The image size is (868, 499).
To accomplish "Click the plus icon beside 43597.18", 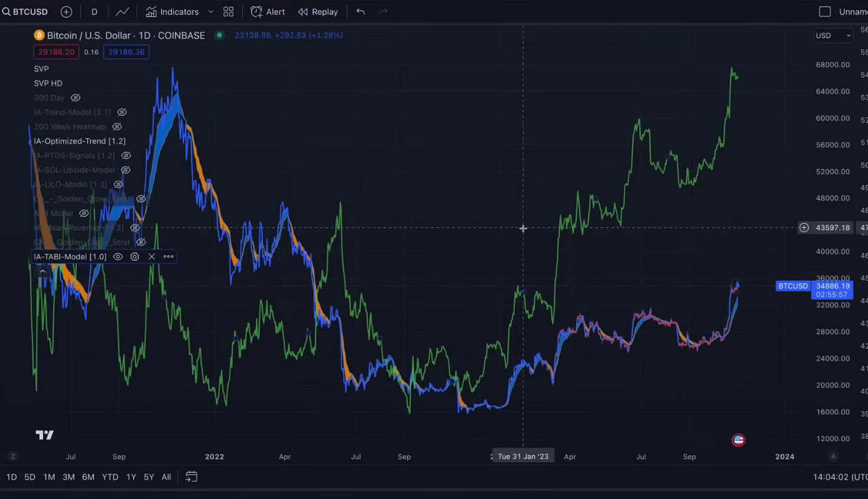I will click(x=804, y=228).
